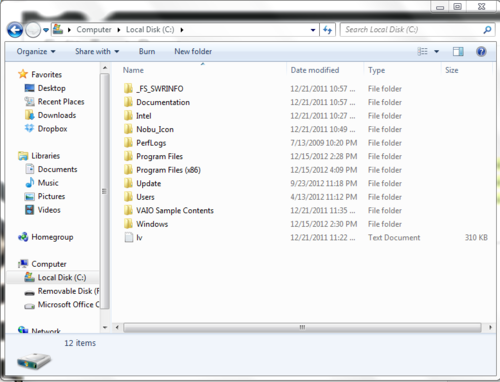Click the drive icon in address bar

[58, 29]
